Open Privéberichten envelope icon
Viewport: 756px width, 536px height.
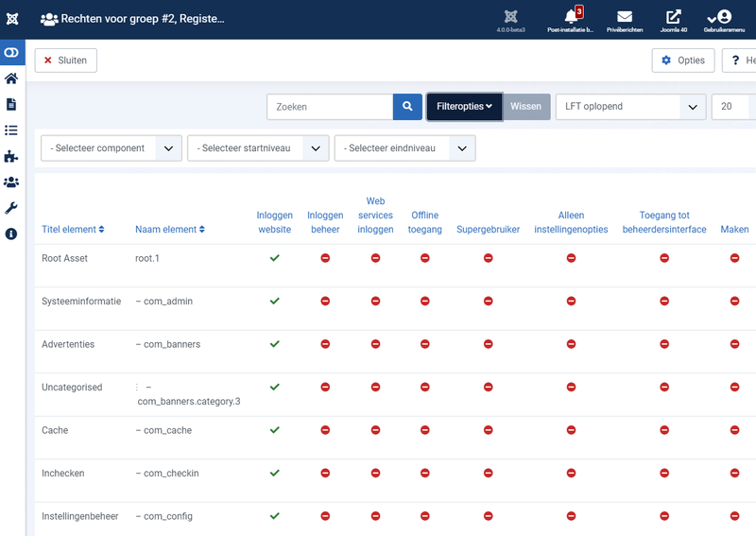point(625,20)
